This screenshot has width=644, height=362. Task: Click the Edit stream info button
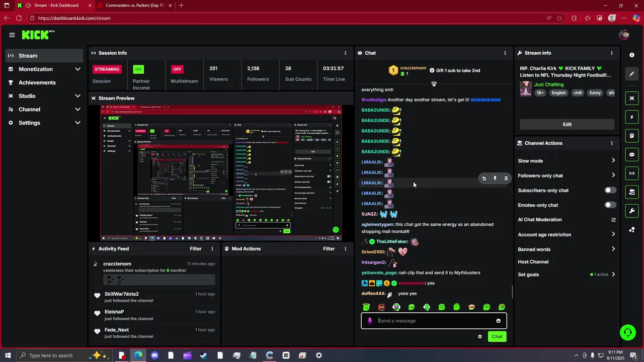[x=567, y=124]
